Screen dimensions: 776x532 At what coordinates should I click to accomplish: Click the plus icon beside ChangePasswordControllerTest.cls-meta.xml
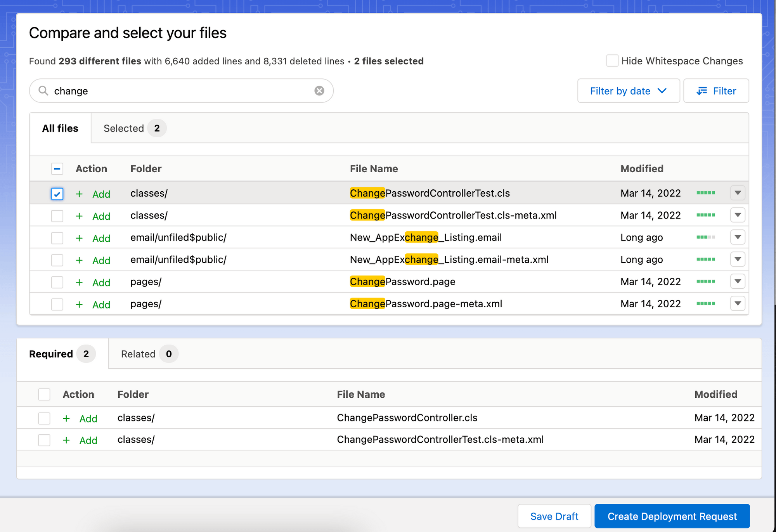click(x=79, y=216)
